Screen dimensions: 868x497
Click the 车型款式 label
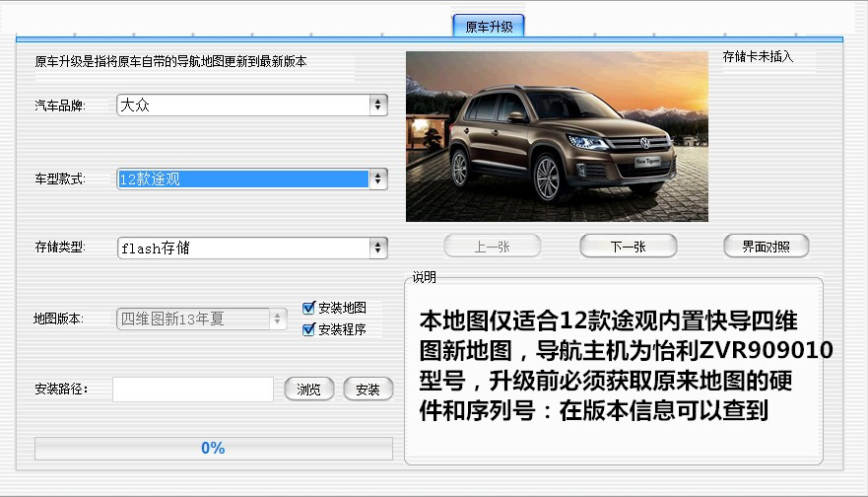point(60,178)
